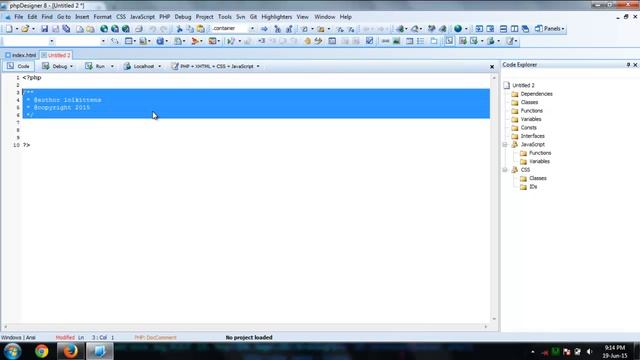The image size is (640, 360).
Task: Open the Run button dropdown arrow
Action: pyautogui.click(x=112, y=66)
